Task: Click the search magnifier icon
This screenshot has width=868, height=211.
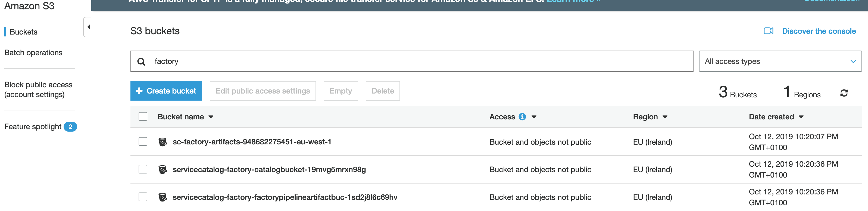Action: tap(141, 62)
